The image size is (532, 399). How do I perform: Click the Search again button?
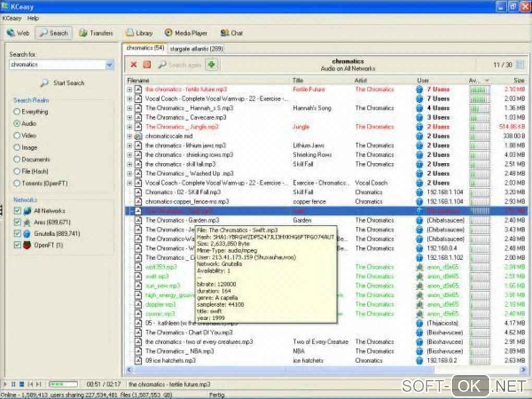[180, 65]
